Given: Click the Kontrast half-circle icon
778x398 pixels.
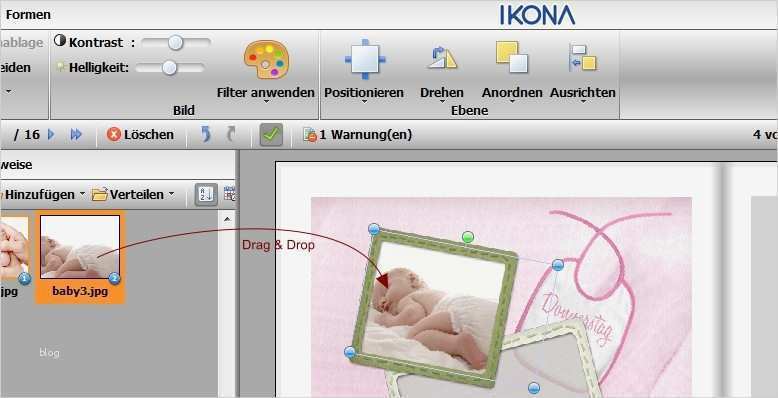Looking at the screenshot, I should (60, 41).
